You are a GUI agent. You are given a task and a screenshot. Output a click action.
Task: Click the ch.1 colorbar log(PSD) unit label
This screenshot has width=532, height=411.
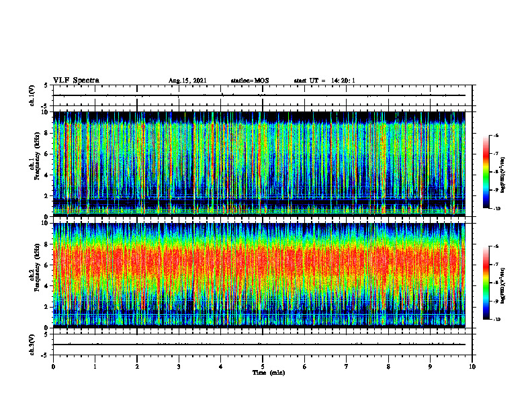pos(503,175)
